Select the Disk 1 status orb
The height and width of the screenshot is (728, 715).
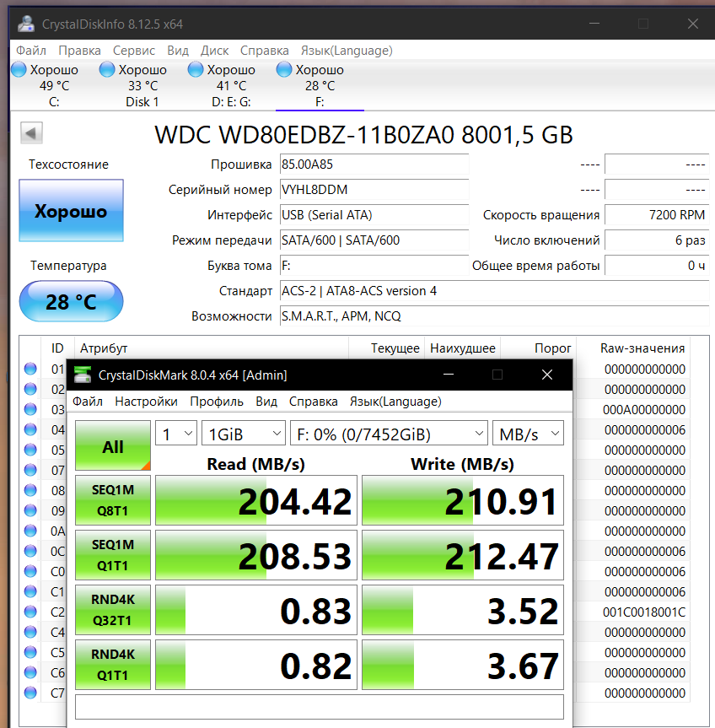point(107,69)
